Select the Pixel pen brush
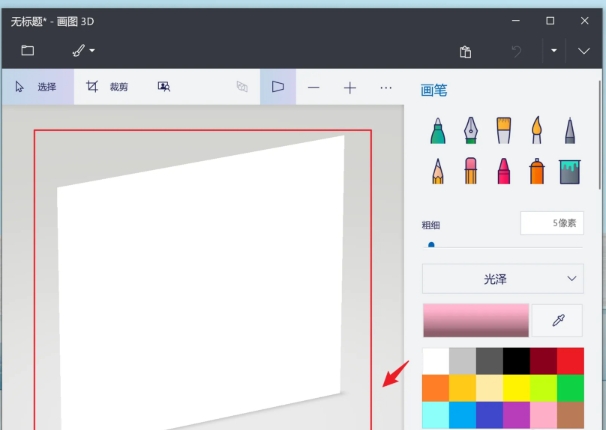Viewport: 606px width, 430px height. coord(570,131)
